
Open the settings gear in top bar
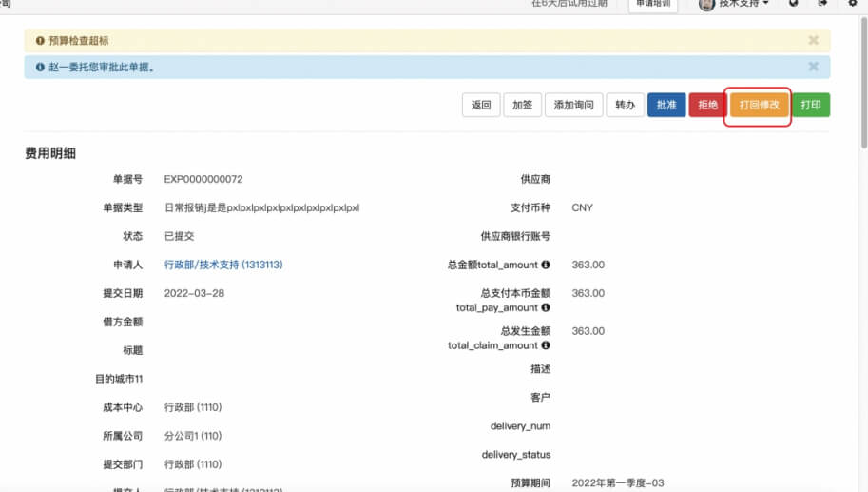(x=853, y=3)
